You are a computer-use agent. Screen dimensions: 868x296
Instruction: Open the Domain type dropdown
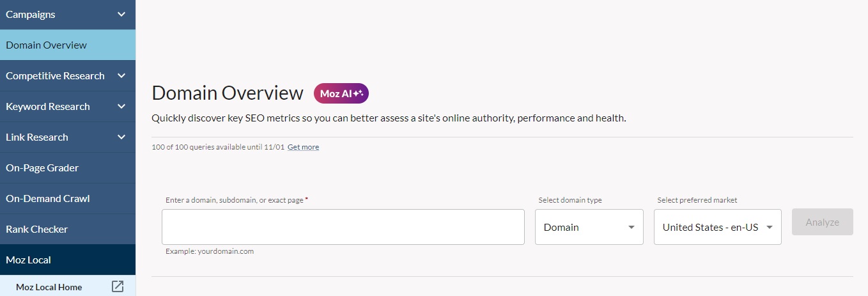589,227
